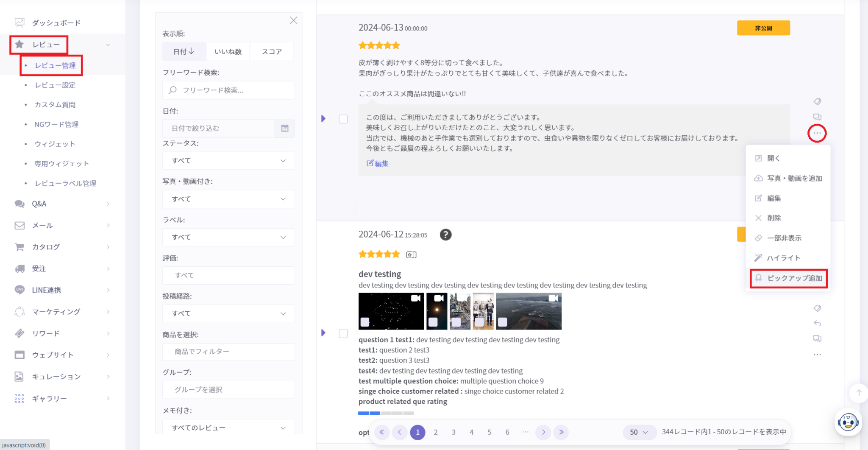Expand the 2024-06-13 review row triangle
The width and height of the screenshot is (868, 450).
323,119
